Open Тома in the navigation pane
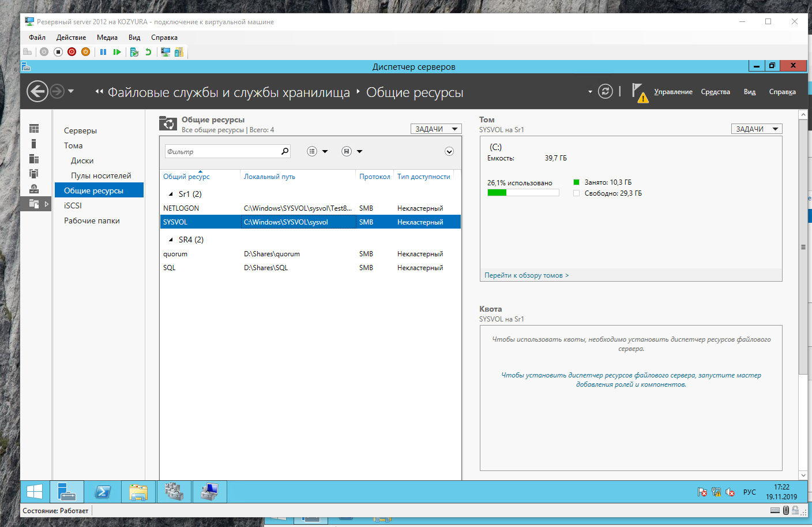This screenshot has width=812, height=527. (x=73, y=145)
